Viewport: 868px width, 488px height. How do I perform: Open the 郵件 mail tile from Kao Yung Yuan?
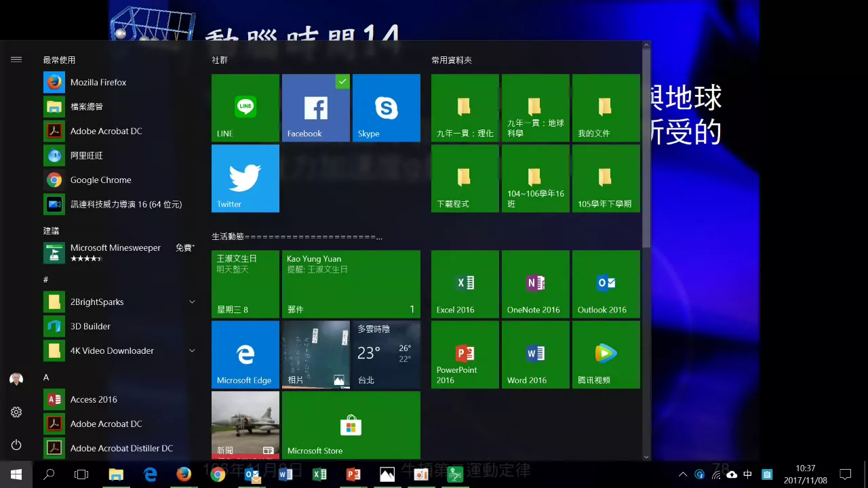tap(351, 284)
